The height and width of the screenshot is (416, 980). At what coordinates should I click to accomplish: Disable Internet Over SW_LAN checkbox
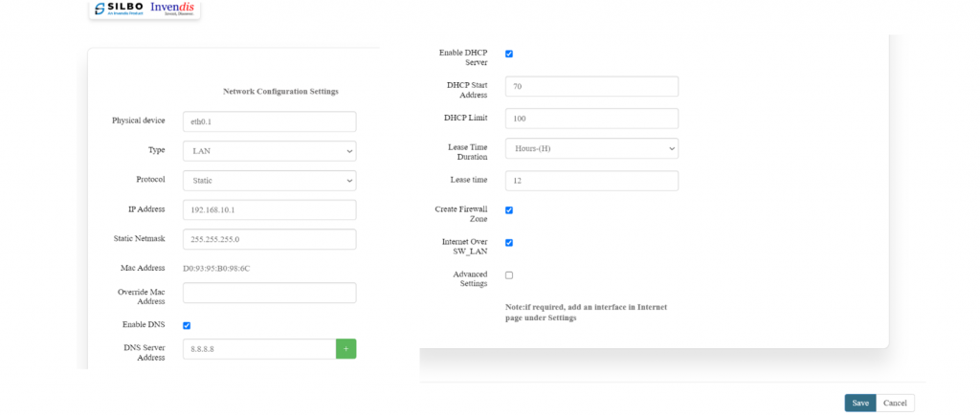pyautogui.click(x=509, y=243)
